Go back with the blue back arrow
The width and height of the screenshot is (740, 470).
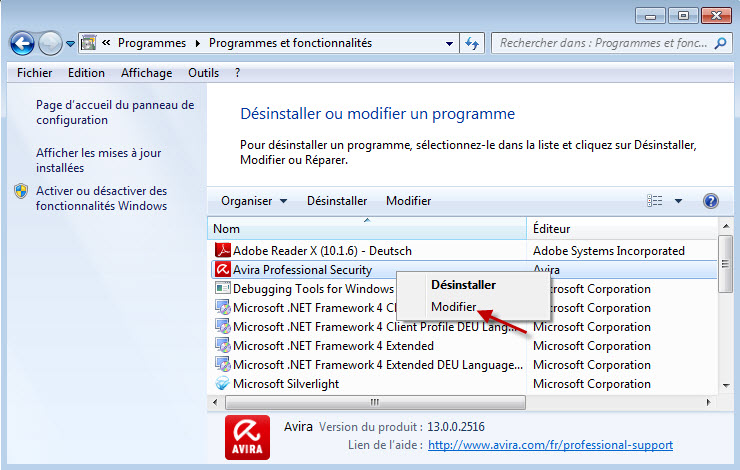(22, 43)
